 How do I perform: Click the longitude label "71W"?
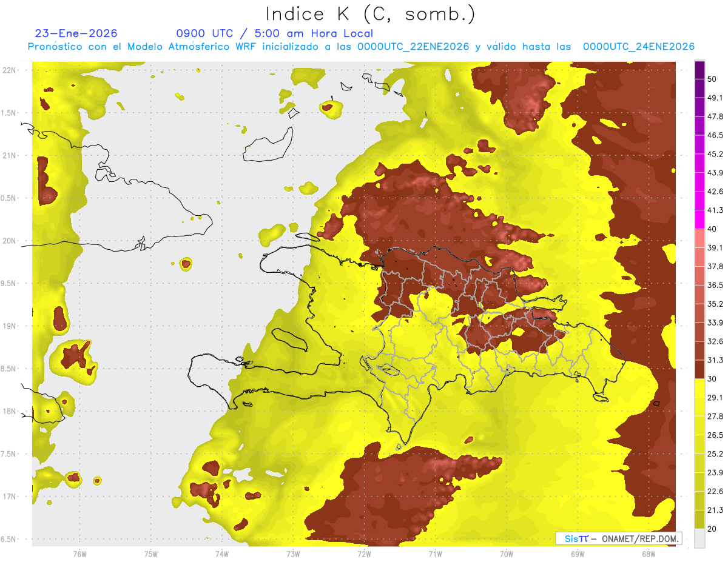pos(435,554)
